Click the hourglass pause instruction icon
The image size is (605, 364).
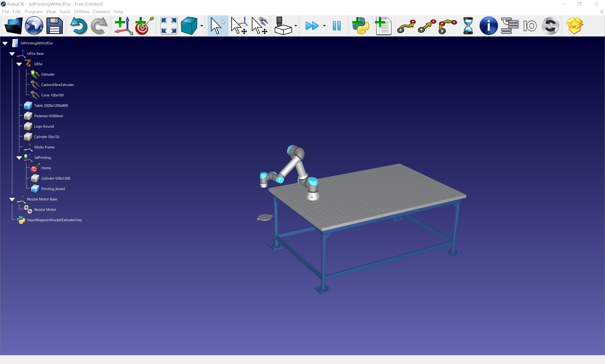468,26
